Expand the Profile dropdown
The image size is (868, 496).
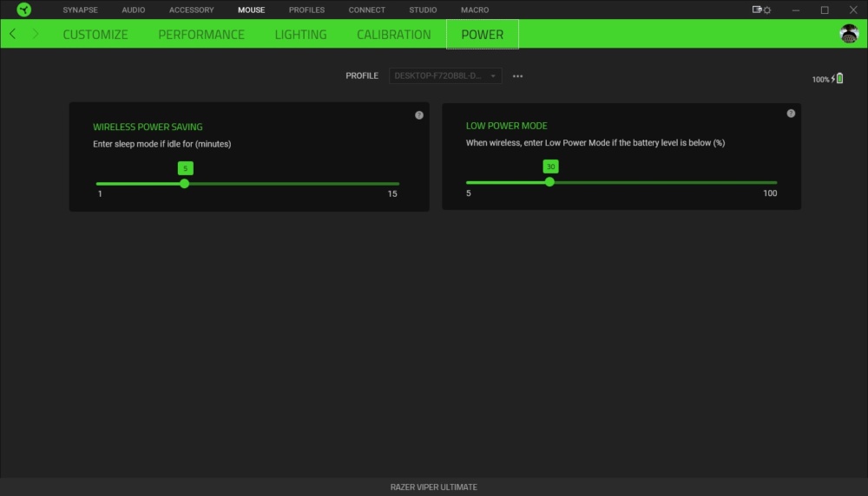point(445,75)
